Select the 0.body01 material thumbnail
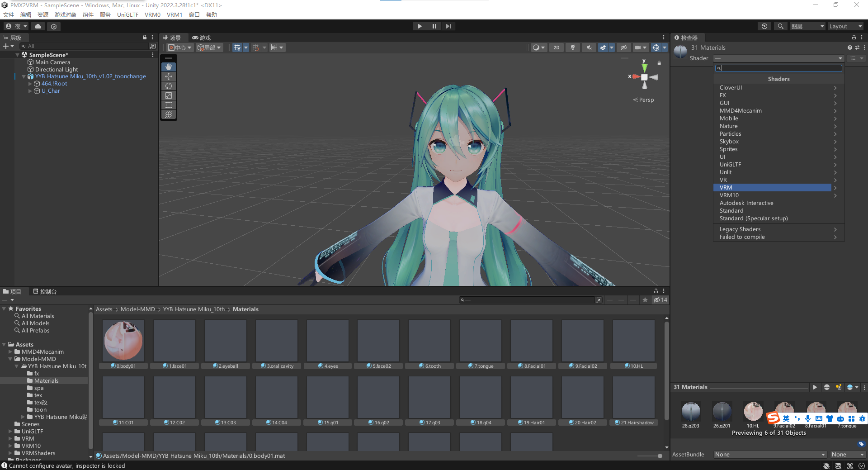The image size is (868, 470). click(123, 340)
